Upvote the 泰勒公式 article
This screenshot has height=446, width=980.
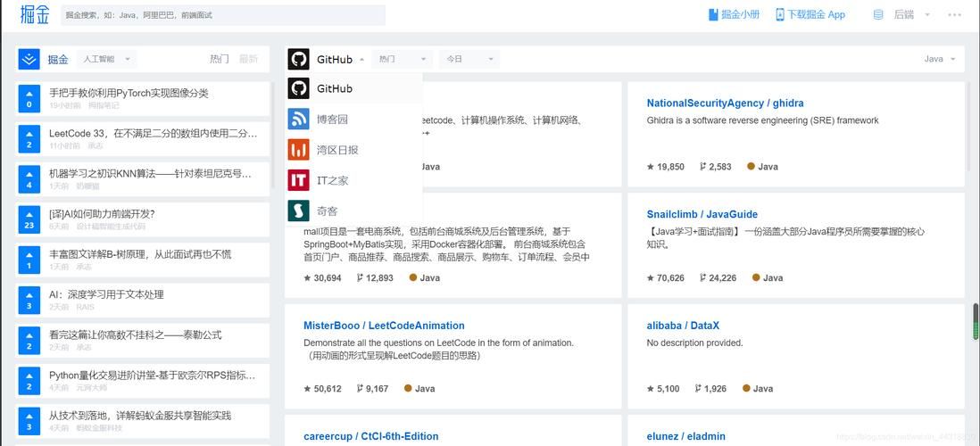29,341
